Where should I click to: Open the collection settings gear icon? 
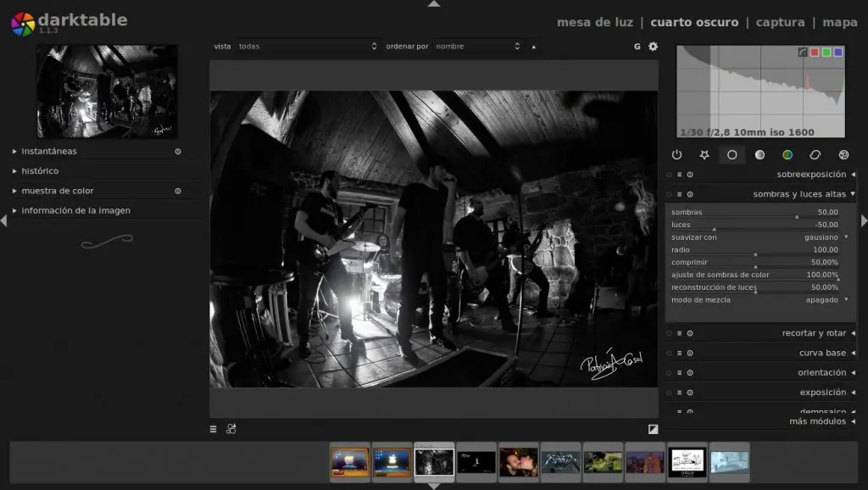pyautogui.click(x=654, y=47)
